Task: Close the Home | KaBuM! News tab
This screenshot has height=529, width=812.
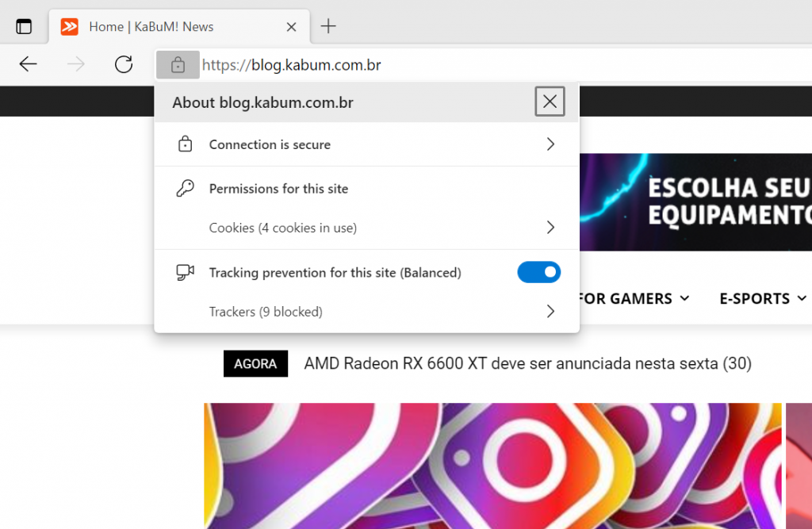Action: tap(291, 27)
